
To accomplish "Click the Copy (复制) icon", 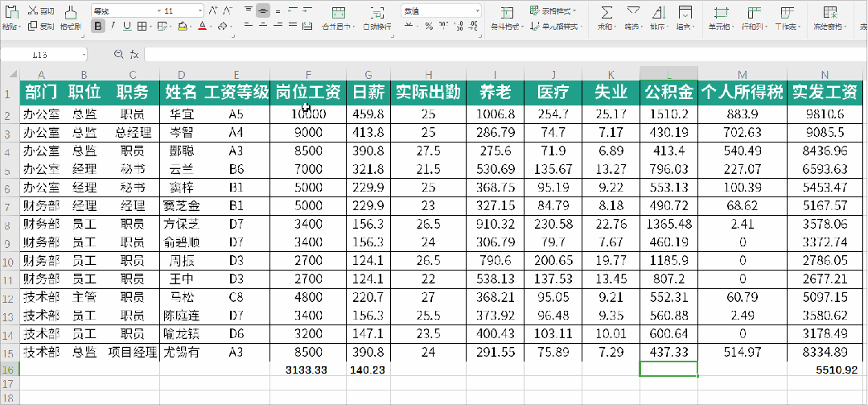I will click(33, 26).
